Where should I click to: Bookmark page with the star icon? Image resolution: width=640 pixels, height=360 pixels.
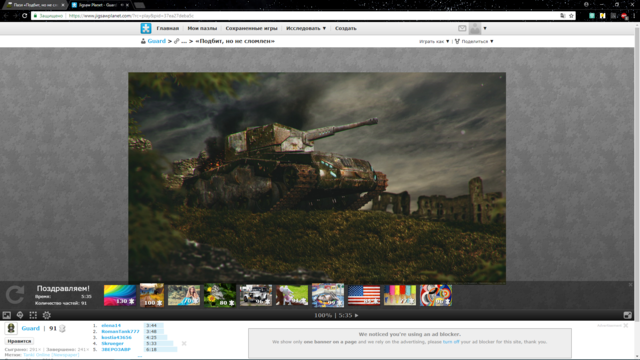pyautogui.click(x=571, y=16)
